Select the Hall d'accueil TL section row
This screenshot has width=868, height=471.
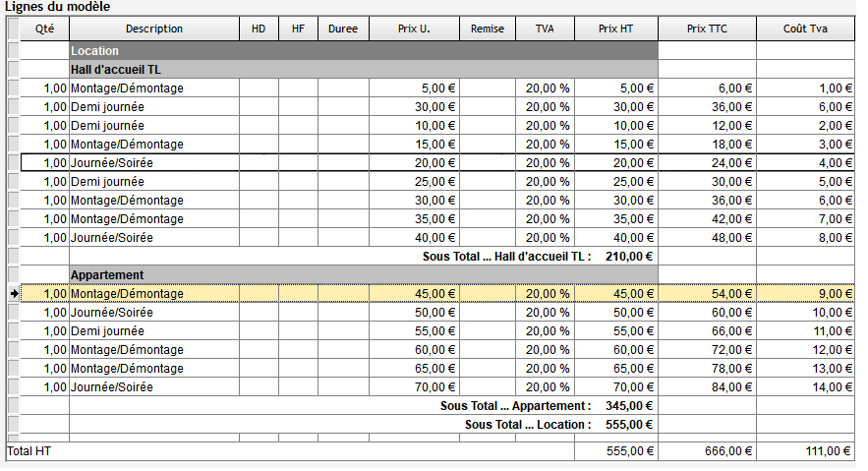pyautogui.click(x=362, y=69)
